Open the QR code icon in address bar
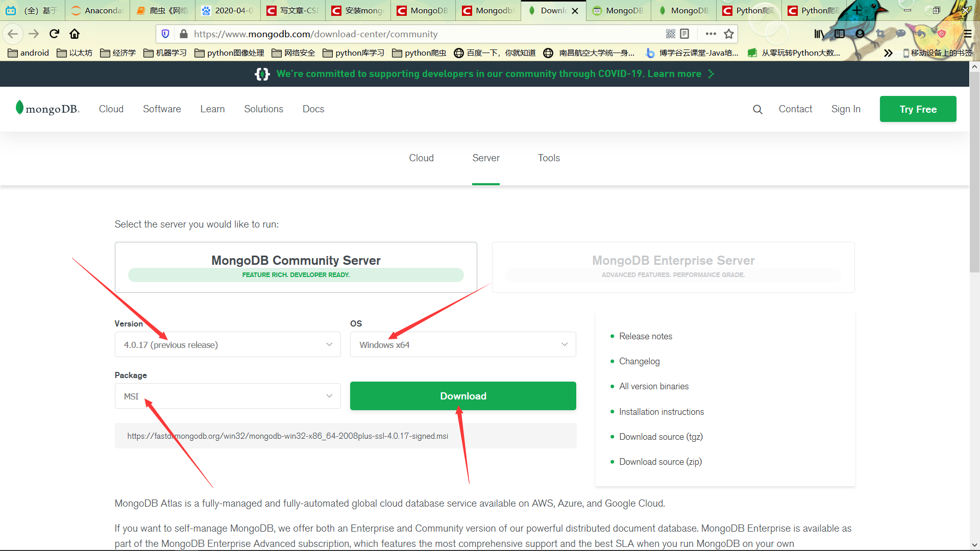Image resolution: width=980 pixels, height=551 pixels. 671,34
